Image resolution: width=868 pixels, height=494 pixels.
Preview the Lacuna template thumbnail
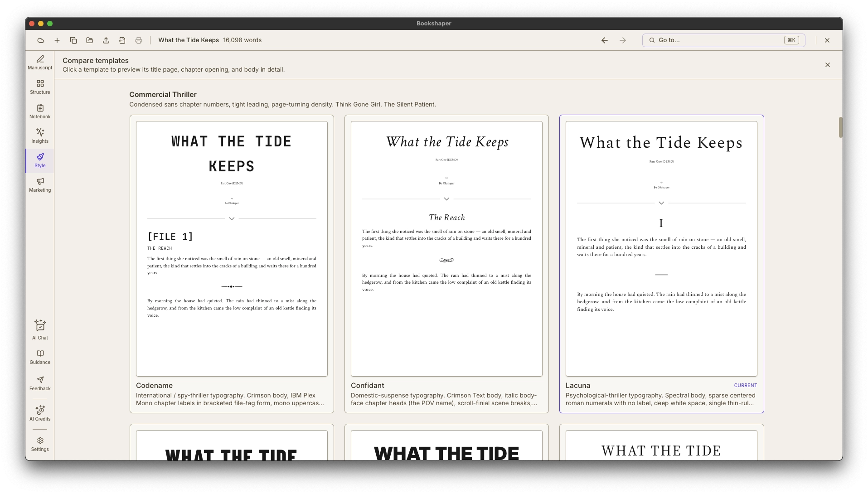[661, 248]
